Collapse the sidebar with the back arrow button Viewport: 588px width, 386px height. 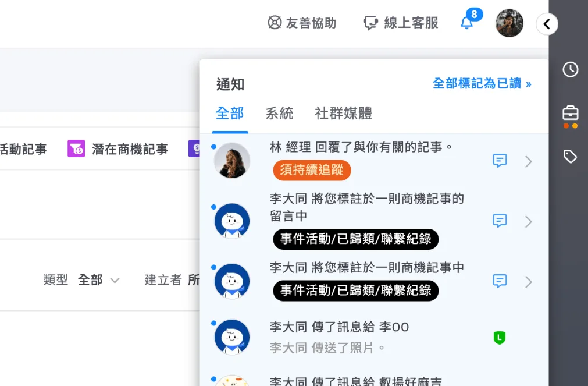547,24
